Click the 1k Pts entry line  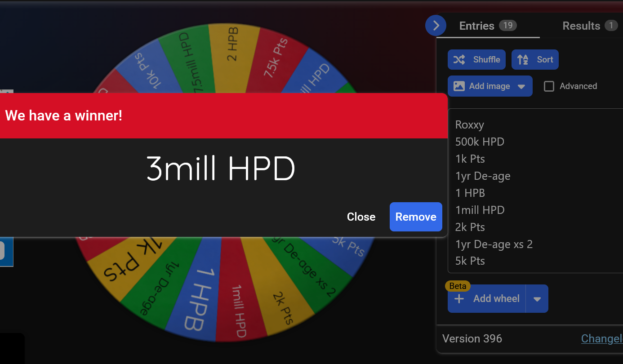point(470,159)
